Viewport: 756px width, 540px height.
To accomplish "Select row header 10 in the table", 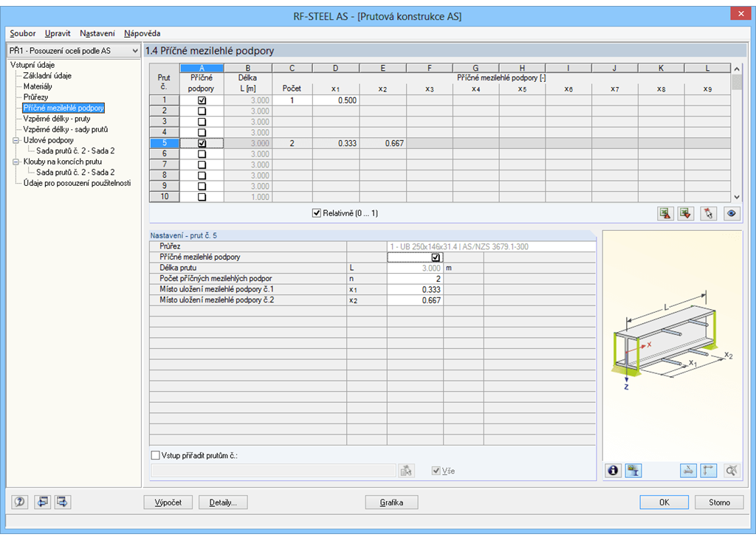I will (165, 197).
